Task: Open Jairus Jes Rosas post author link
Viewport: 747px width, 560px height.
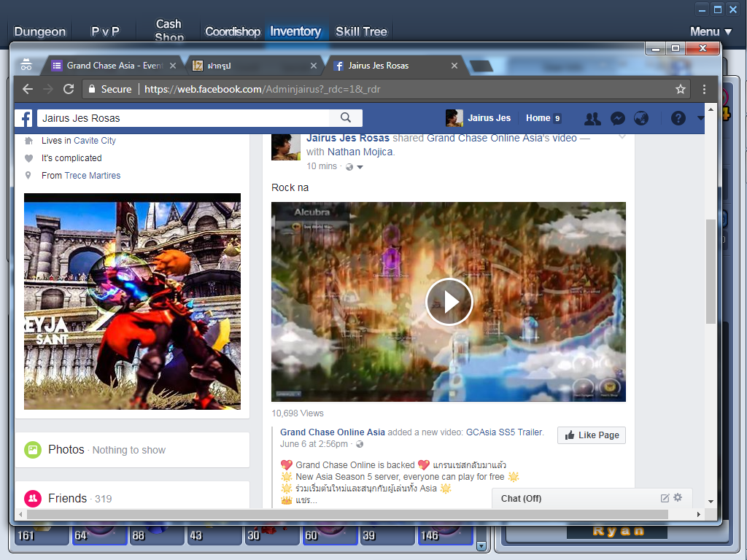Action: 348,138
